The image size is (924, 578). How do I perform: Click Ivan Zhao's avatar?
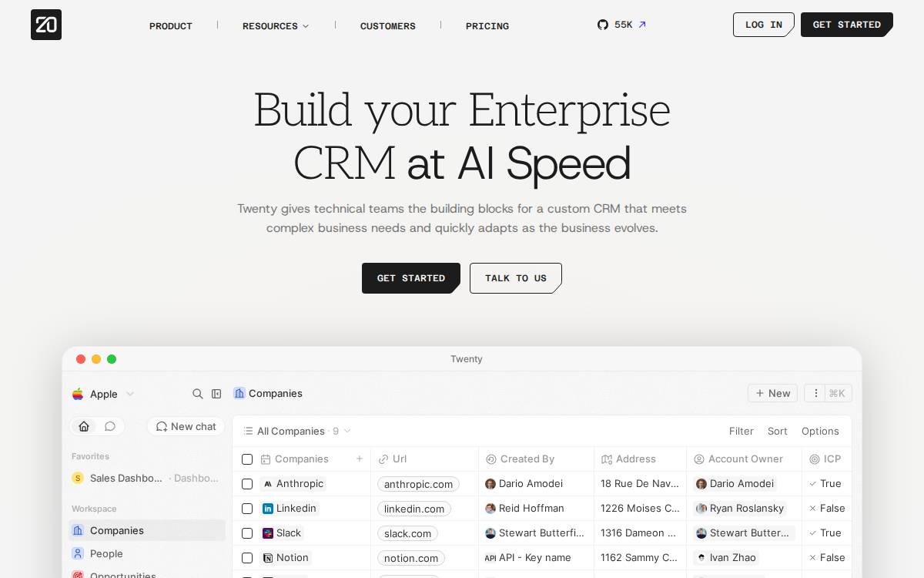(x=701, y=558)
